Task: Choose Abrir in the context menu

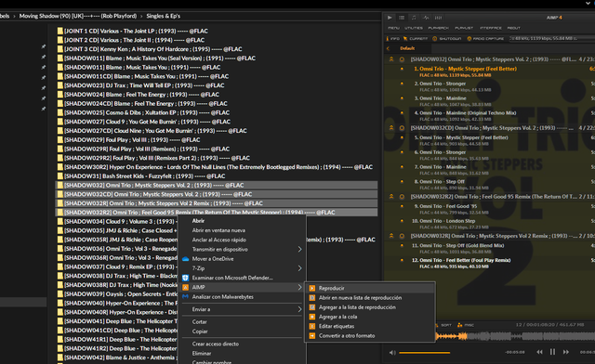Action: 198,221
